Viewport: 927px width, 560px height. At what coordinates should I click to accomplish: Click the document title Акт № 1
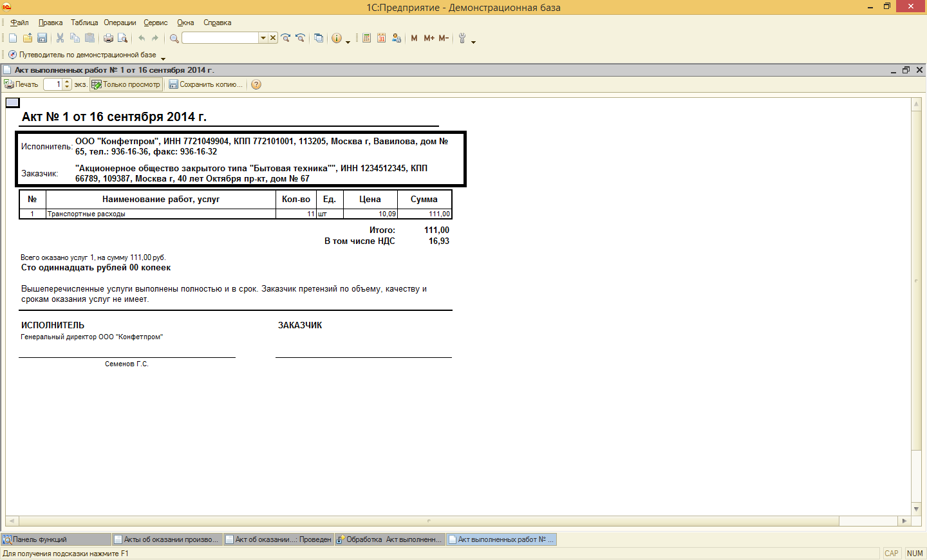(114, 117)
